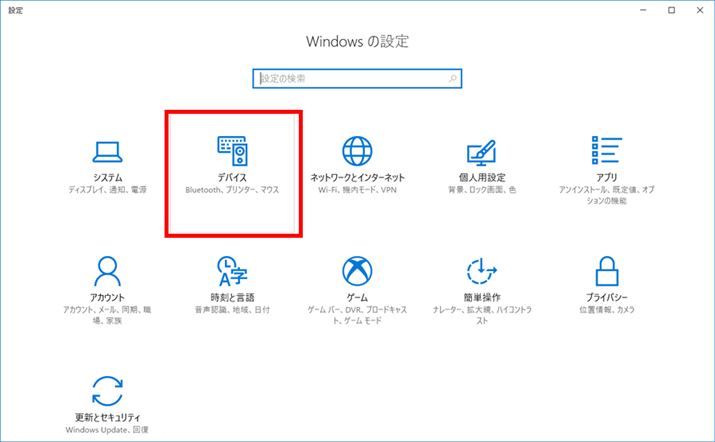Click the ネットワークとインターネット label

(x=357, y=177)
